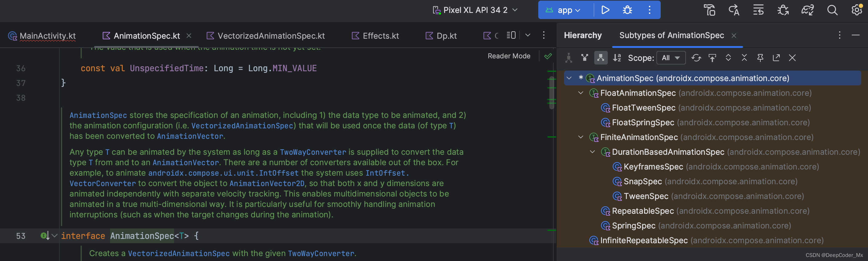This screenshot has width=868, height=261.
Task: Click autoscroll to source icon in Hierarchy
Action: tap(712, 58)
